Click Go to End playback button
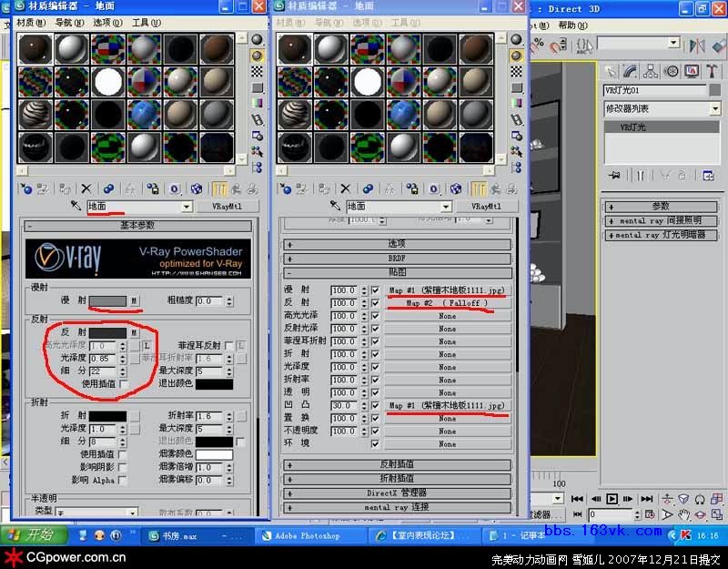Screen dimensions: 728x569 click(647, 499)
